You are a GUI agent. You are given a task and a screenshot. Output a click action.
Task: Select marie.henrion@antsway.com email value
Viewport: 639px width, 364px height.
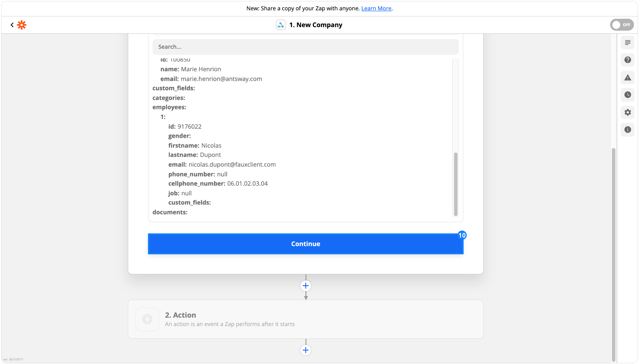[221, 79]
